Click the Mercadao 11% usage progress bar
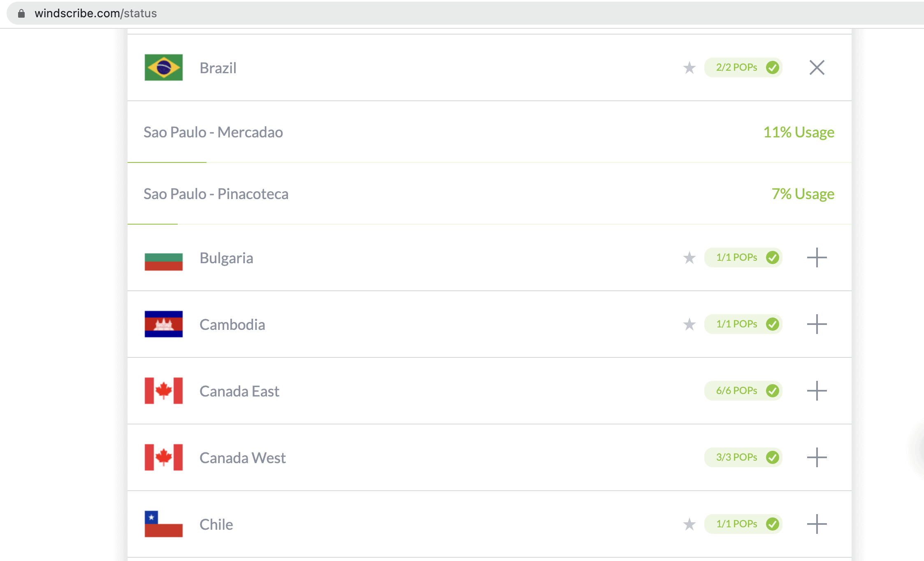924x561 pixels. click(x=167, y=162)
